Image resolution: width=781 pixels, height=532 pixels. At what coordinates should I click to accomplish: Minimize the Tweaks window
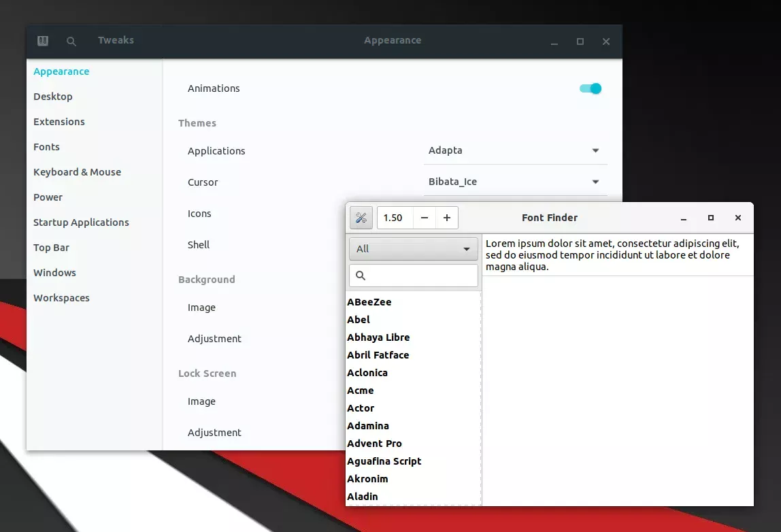pos(554,42)
